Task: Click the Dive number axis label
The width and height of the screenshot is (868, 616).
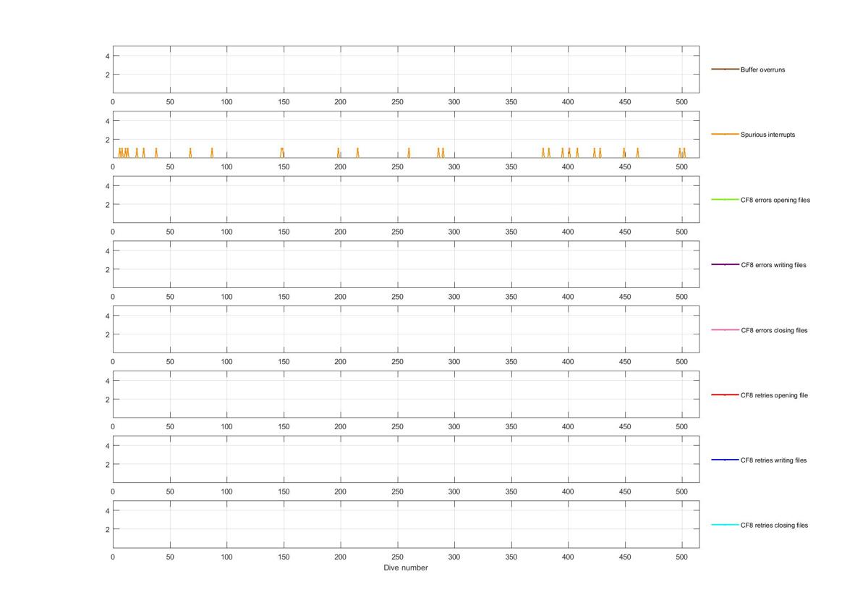Action: point(405,568)
